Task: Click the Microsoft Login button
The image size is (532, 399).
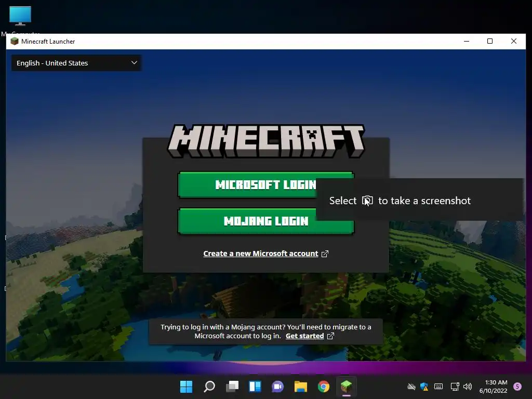Action: click(265, 185)
